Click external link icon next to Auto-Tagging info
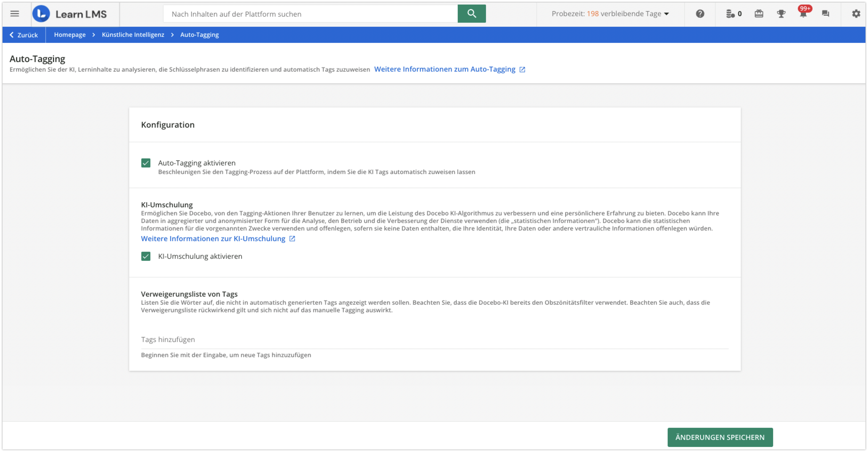The height and width of the screenshot is (452, 868). 522,69
